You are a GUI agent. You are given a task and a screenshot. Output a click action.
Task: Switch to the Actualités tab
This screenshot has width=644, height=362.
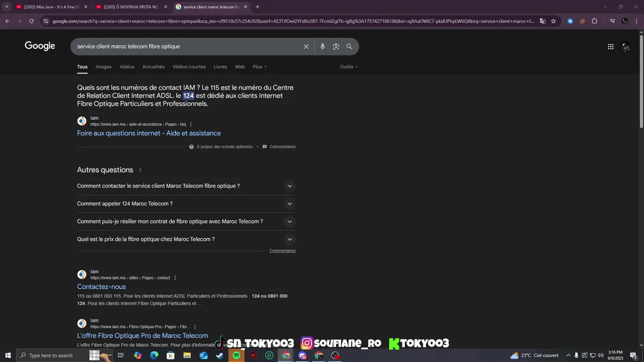coord(153,67)
